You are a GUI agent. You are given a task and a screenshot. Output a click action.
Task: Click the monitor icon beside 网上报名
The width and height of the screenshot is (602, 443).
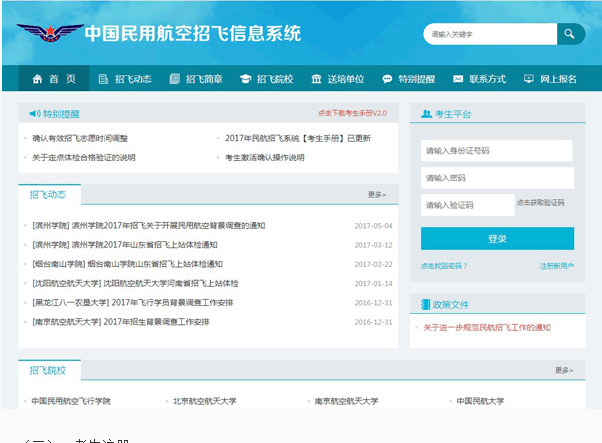click(529, 79)
